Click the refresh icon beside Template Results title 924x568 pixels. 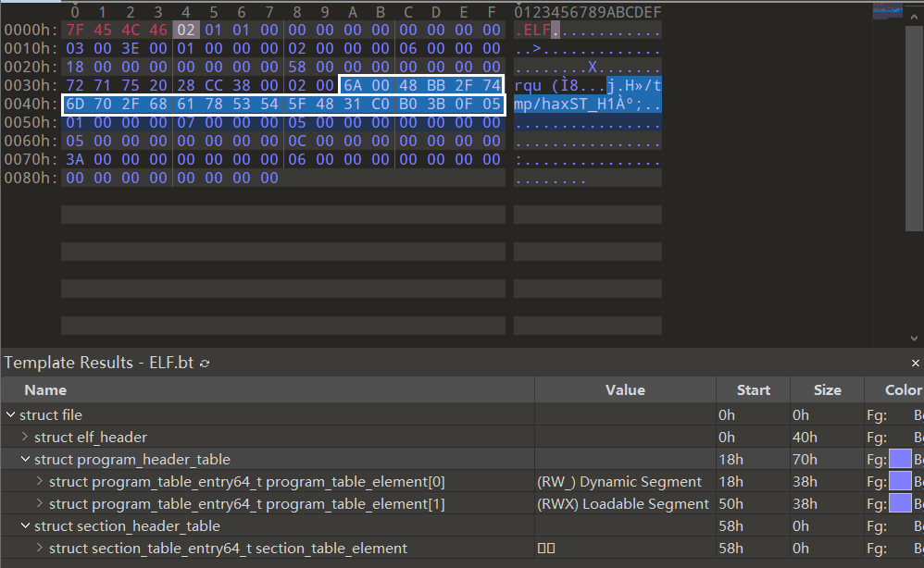click(205, 364)
